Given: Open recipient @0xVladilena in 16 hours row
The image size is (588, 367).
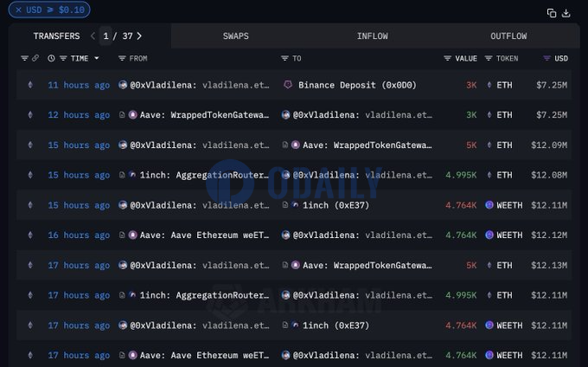Looking at the screenshot, I should (x=362, y=235).
